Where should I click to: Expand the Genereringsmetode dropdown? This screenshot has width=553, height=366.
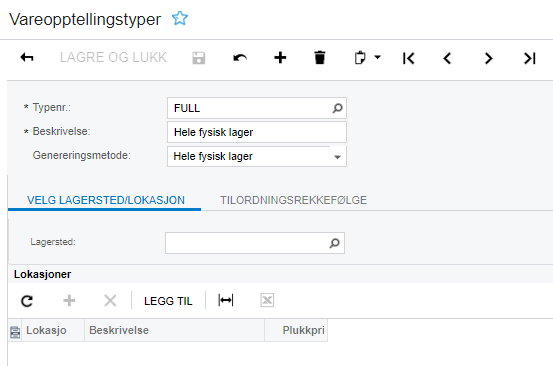pos(337,157)
